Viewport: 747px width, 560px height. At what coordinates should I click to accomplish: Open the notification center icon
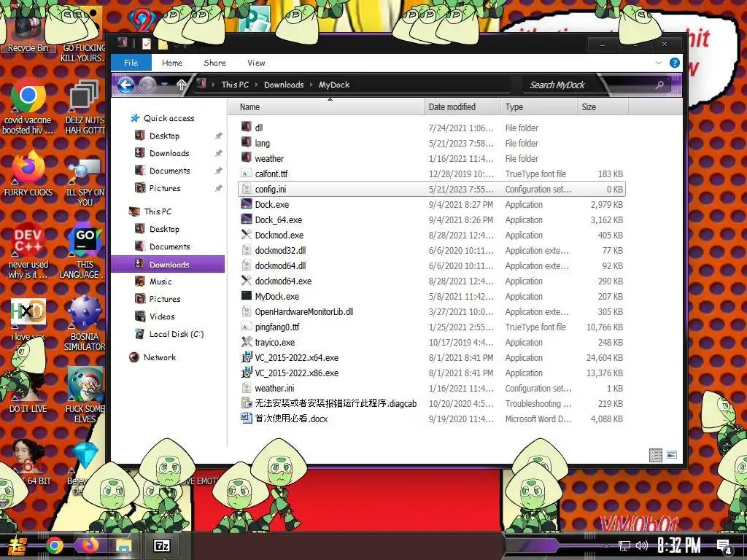tap(724, 546)
